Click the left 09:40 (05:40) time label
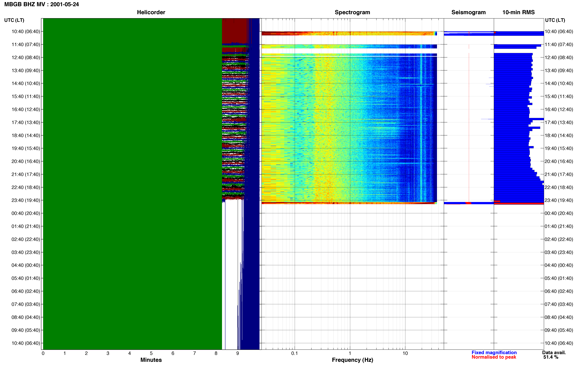The height and width of the screenshot is (368, 588). [26, 330]
